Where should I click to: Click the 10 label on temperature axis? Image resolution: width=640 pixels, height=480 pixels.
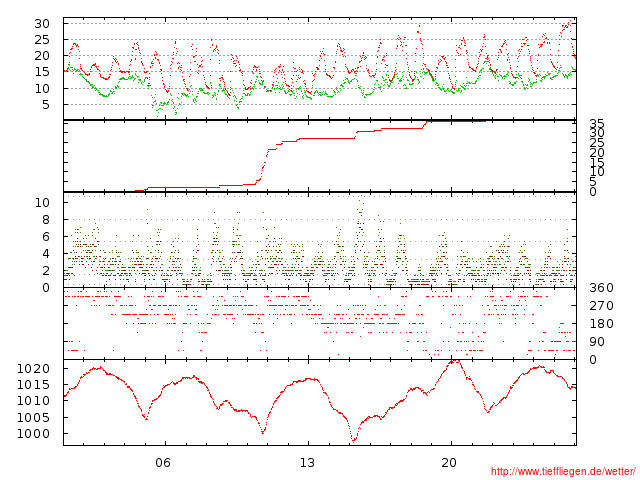click(42, 89)
